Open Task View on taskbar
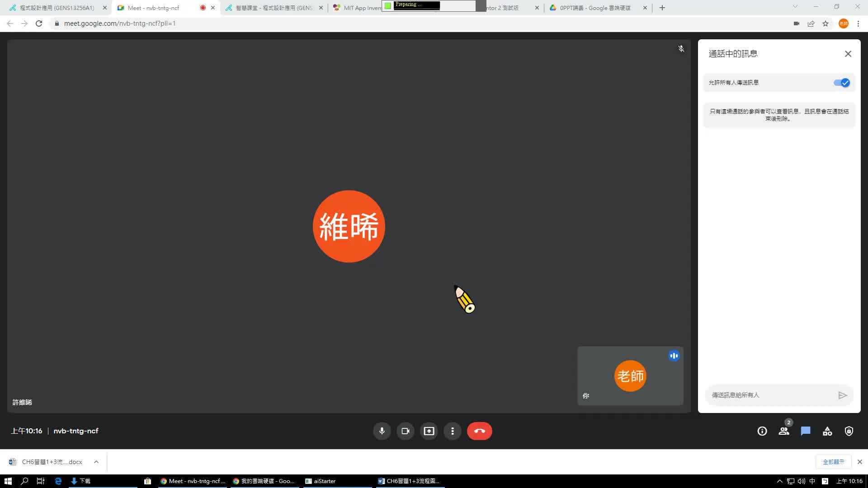This screenshot has width=868, height=488. (41, 481)
